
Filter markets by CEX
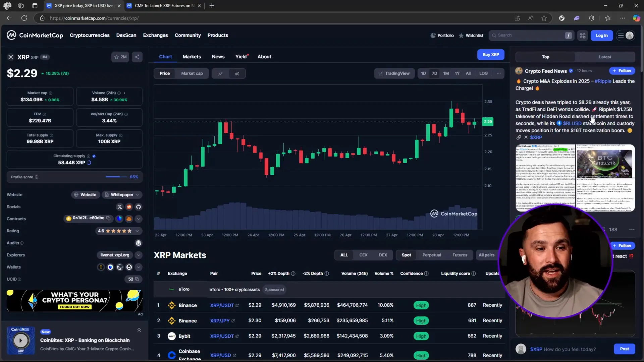tap(363, 255)
